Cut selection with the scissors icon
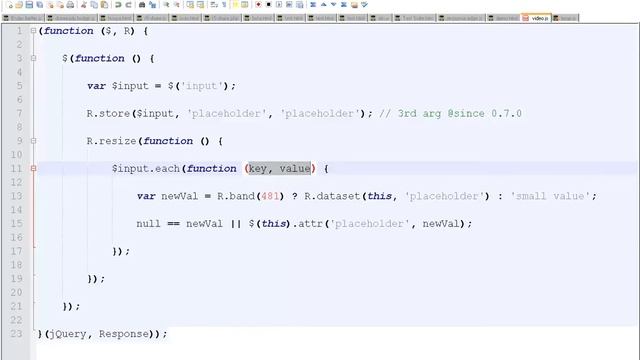Image resolution: width=640 pixels, height=360 pixels. [84, 5]
